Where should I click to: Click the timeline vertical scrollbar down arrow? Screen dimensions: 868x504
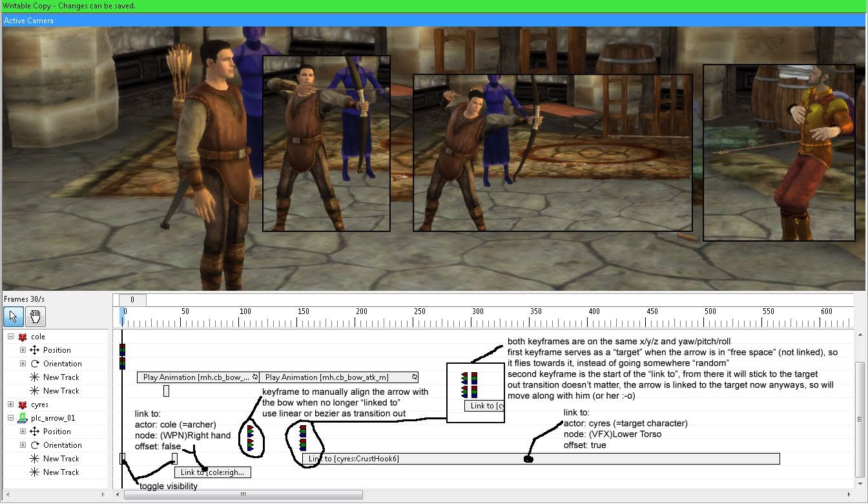click(862, 484)
